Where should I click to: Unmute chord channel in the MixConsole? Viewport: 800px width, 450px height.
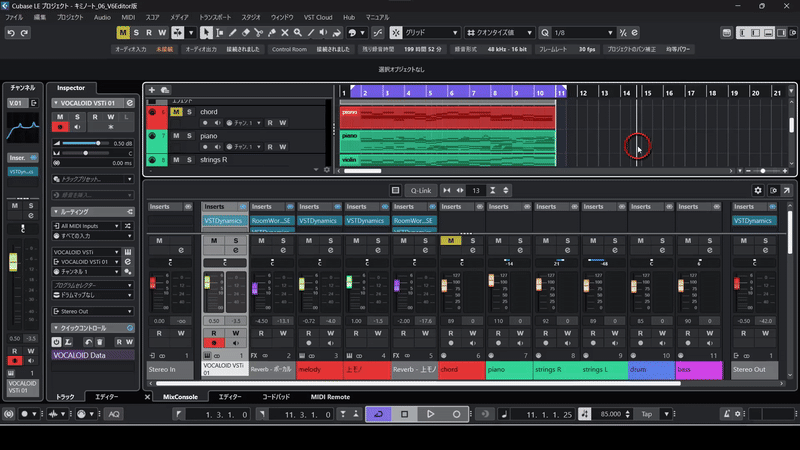[451, 240]
